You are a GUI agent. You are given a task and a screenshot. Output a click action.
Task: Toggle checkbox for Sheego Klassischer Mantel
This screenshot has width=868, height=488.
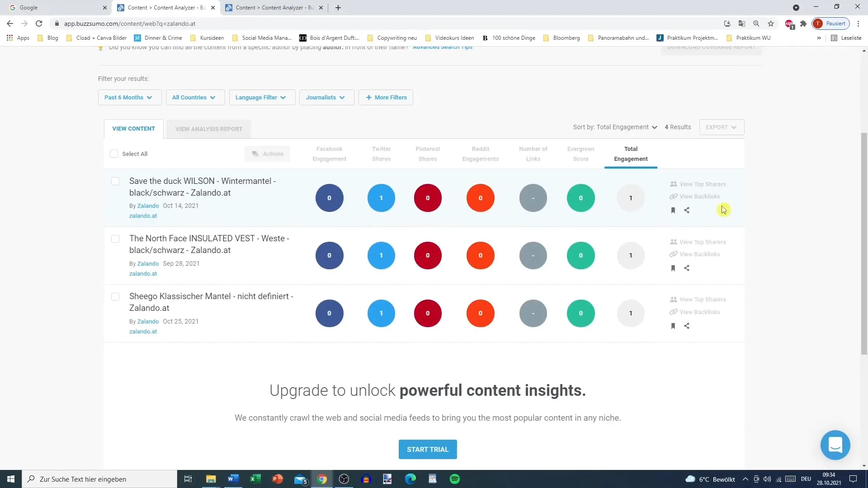coord(116,296)
